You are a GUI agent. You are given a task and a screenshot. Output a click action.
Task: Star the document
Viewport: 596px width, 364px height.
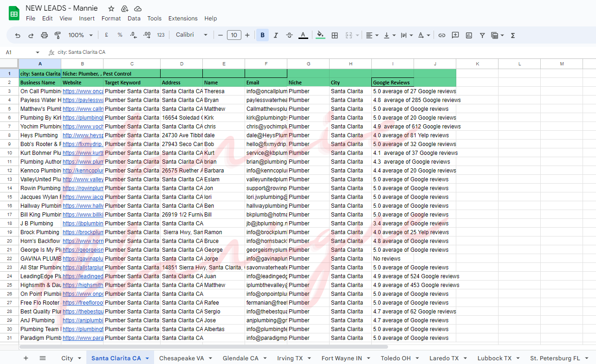coord(111,8)
